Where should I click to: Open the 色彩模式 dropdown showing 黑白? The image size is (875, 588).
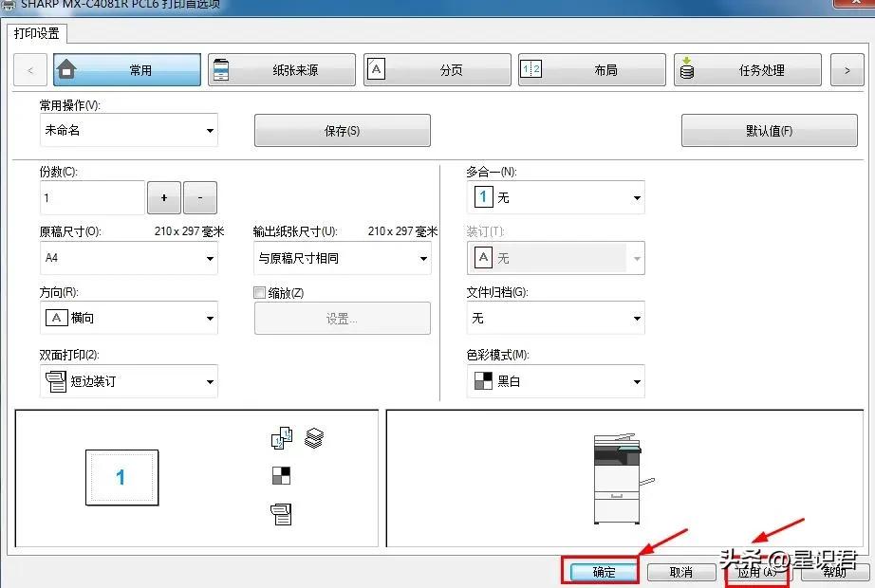click(554, 381)
